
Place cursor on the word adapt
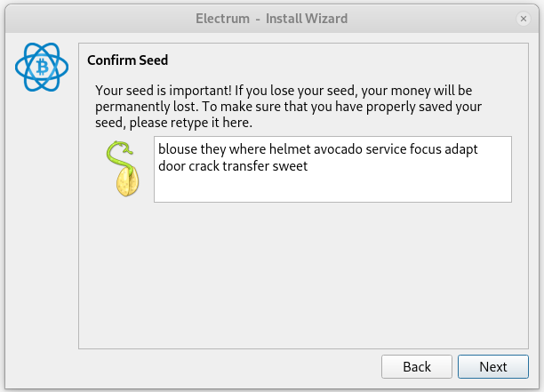[x=461, y=150]
